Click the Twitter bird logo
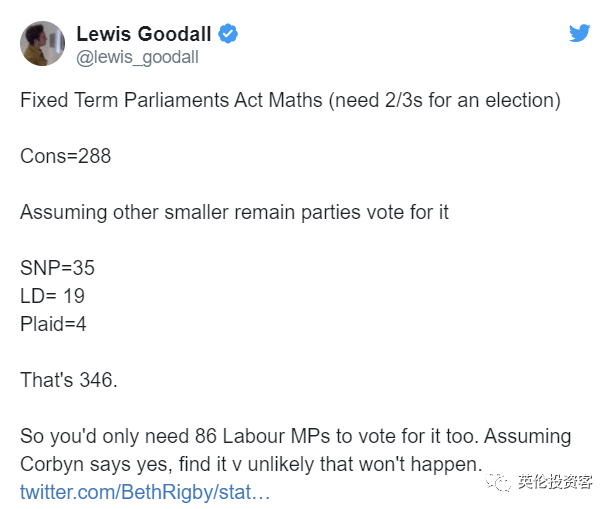Viewport: 612px width, 509px height. (579, 33)
